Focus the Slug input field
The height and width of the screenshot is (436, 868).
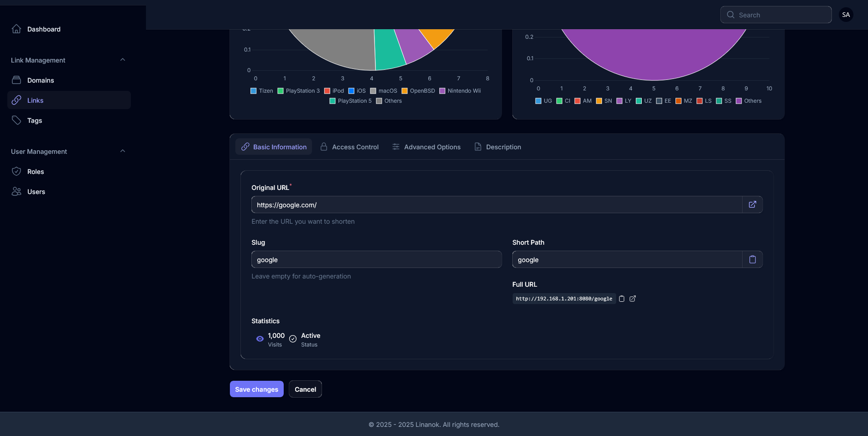click(x=376, y=259)
